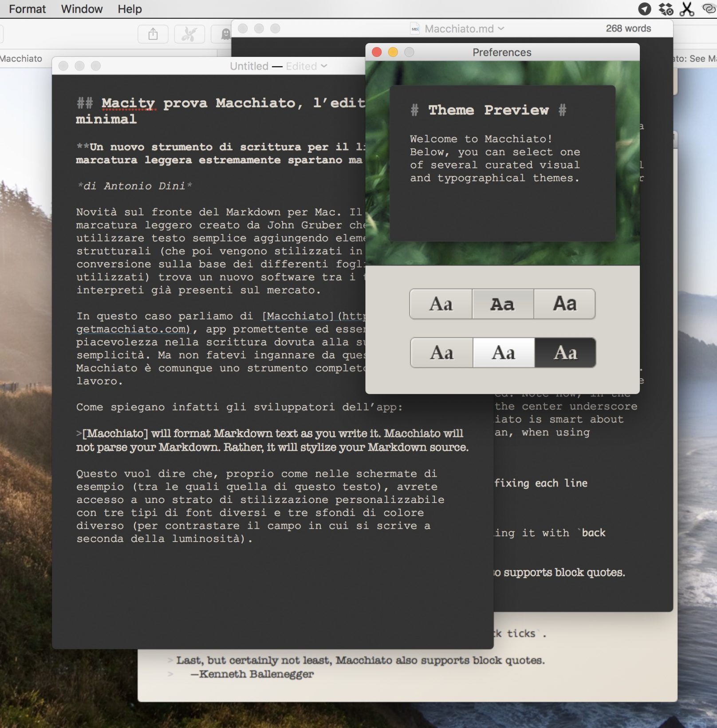The image size is (717, 728).
Task: Choose the dark color theme
Action: pos(565,353)
